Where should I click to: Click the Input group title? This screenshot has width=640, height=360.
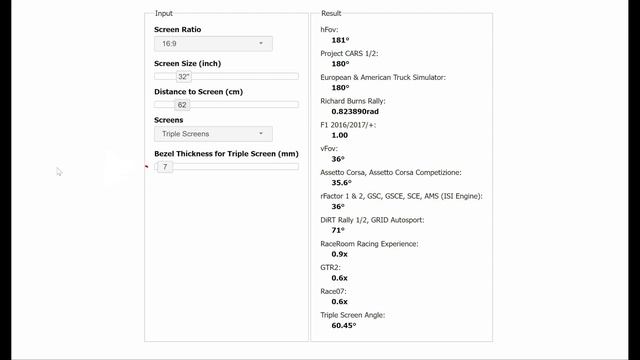[164, 13]
